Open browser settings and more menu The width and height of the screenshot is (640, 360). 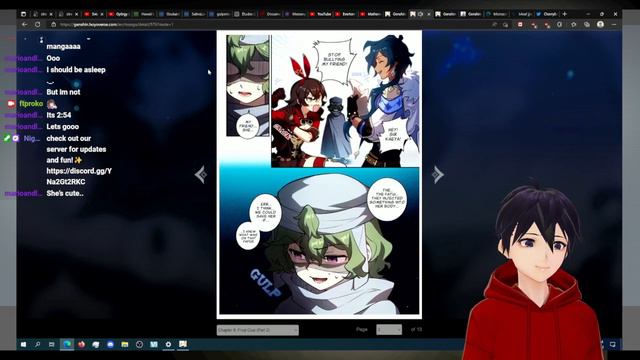614,24
